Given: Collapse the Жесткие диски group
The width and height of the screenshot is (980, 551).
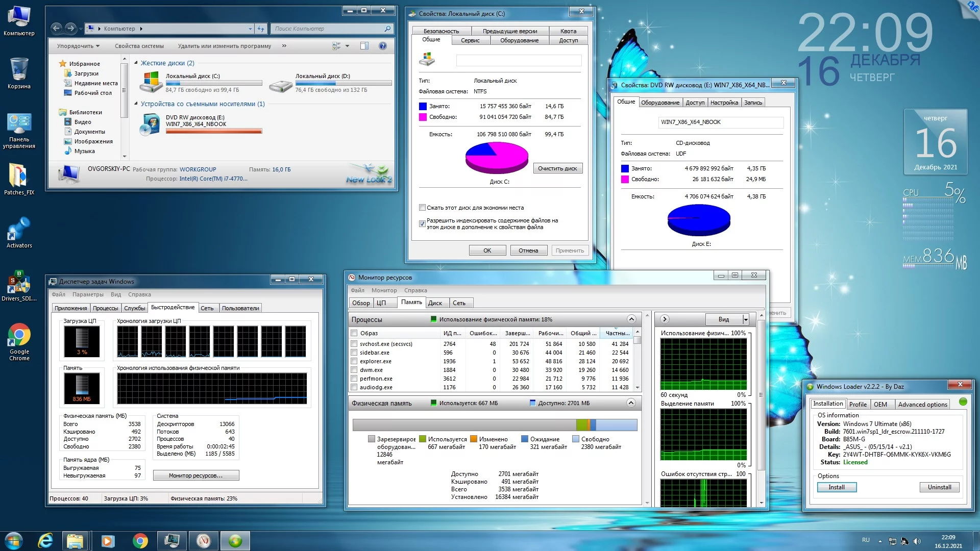Looking at the screenshot, I should 136,63.
